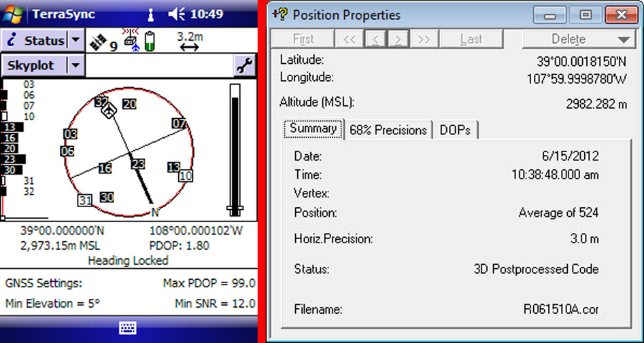Click the longitude 108°00.000102'W reading
644x343 pixels.
[x=197, y=231]
